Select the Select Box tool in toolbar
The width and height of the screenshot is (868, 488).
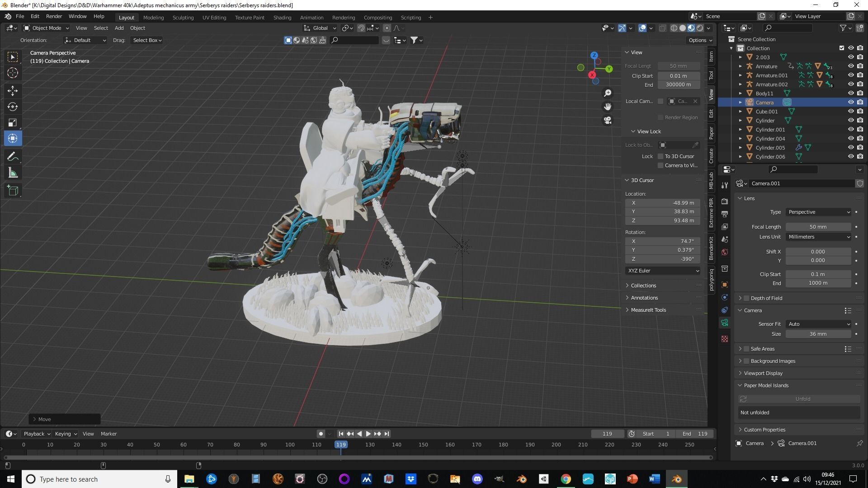pyautogui.click(x=13, y=56)
